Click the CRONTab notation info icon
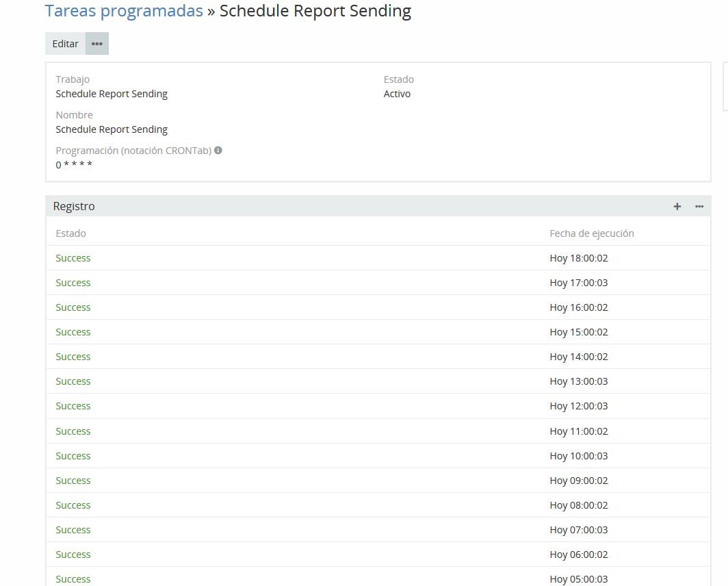The width and height of the screenshot is (728, 586). click(x=218, y=151)
